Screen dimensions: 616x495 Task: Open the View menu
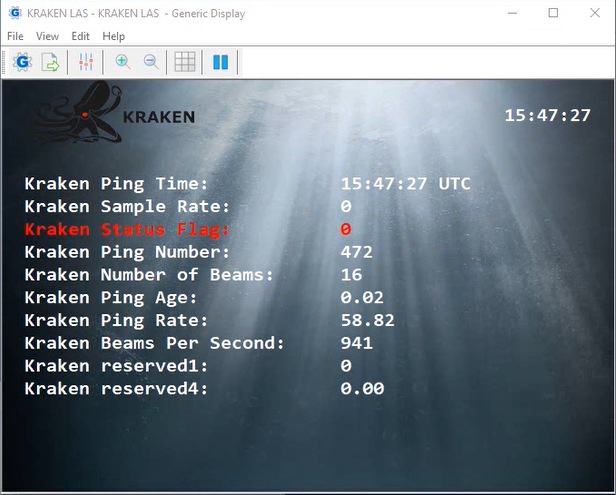[x=47, y=36]
